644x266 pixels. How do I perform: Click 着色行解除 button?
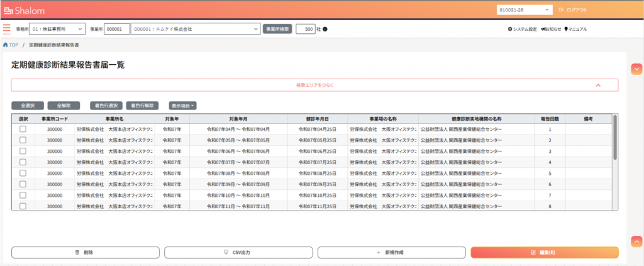coord(142,106)
